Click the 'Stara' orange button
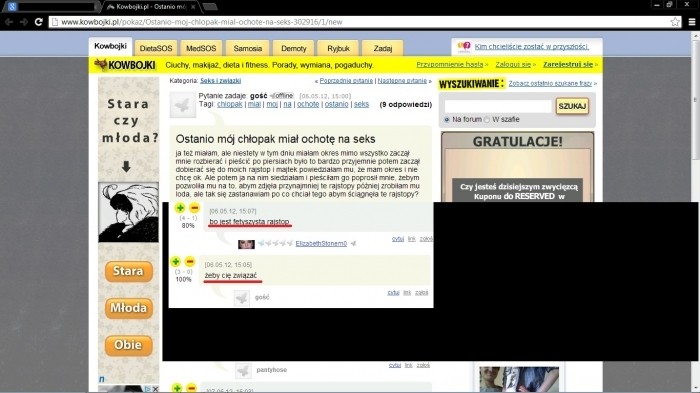 [129, 271]
